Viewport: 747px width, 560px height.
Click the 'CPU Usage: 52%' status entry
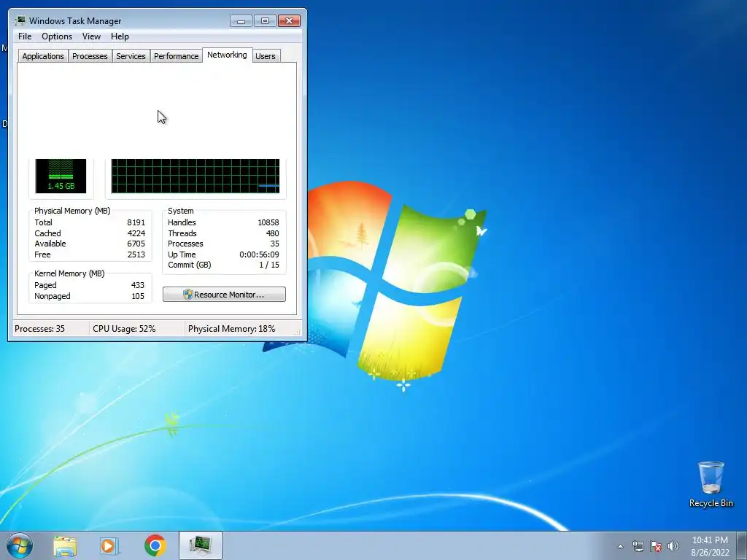(124, 329)
